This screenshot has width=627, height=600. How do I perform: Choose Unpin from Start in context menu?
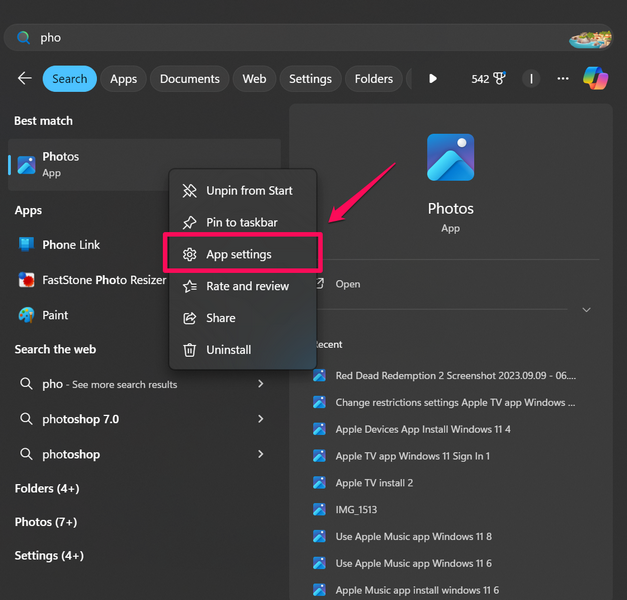click(x=249, y=190)
